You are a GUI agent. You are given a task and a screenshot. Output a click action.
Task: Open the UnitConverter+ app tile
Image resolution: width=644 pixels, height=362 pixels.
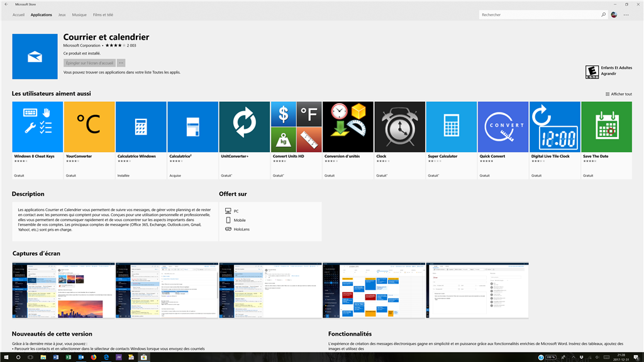click(x=245, y=140)
